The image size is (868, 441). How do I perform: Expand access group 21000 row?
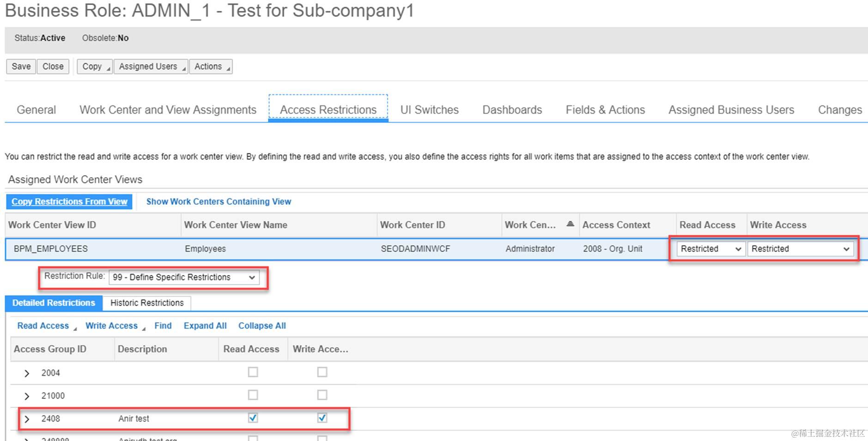(27, 396)
